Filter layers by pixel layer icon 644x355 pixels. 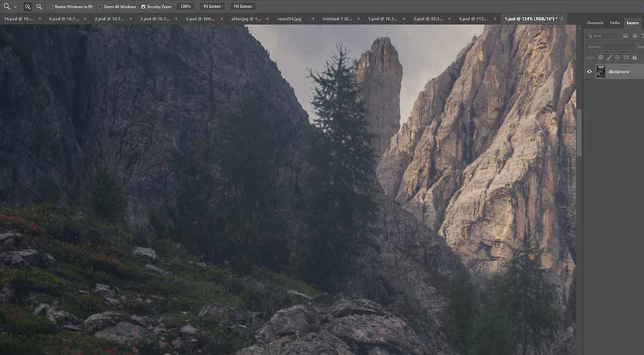click(625, 35)
